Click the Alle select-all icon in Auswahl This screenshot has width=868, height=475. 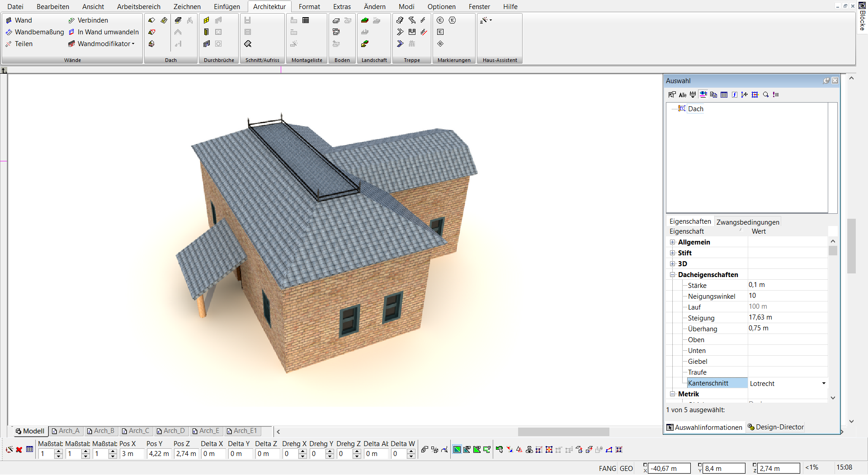click(x=683, y=94)
